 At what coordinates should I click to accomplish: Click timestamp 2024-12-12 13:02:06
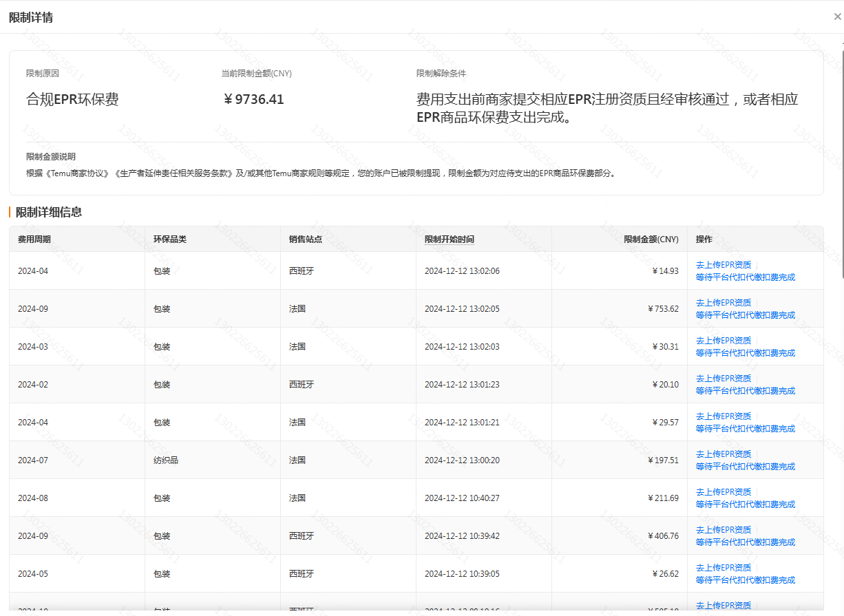click(462, 271)
